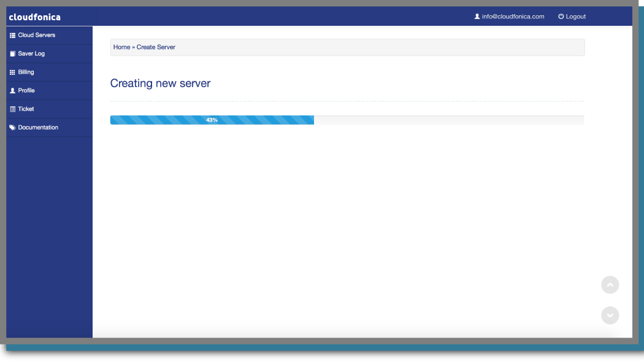Click the scroll-up arrow circle button

[x=610, y=285]
